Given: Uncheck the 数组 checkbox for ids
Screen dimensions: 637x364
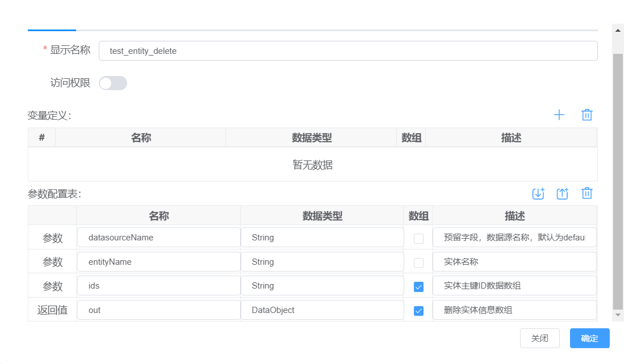Looking at the screenshot, I should [418, 287].
